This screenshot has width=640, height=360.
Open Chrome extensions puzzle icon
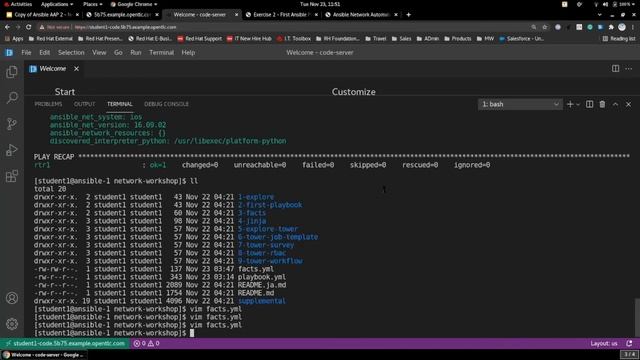pyautogui.click(x=611, y=27)
